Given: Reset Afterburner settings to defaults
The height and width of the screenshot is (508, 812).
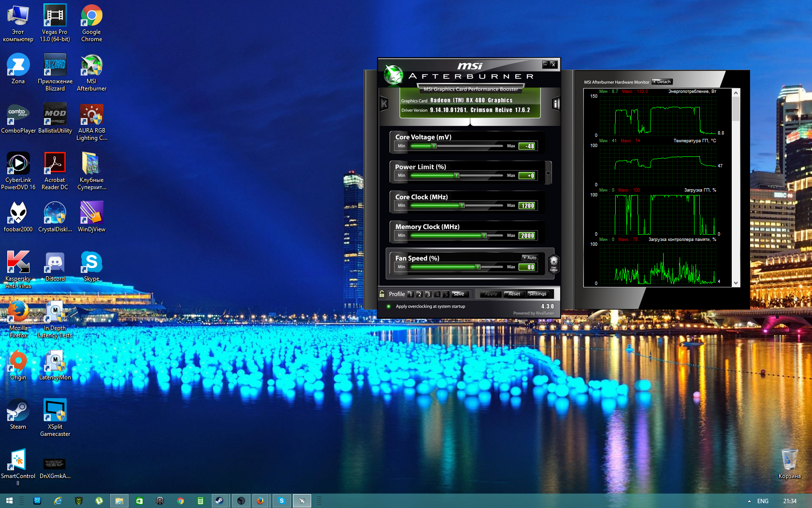Looking at the screenshot, I should [x=514, y=294].
